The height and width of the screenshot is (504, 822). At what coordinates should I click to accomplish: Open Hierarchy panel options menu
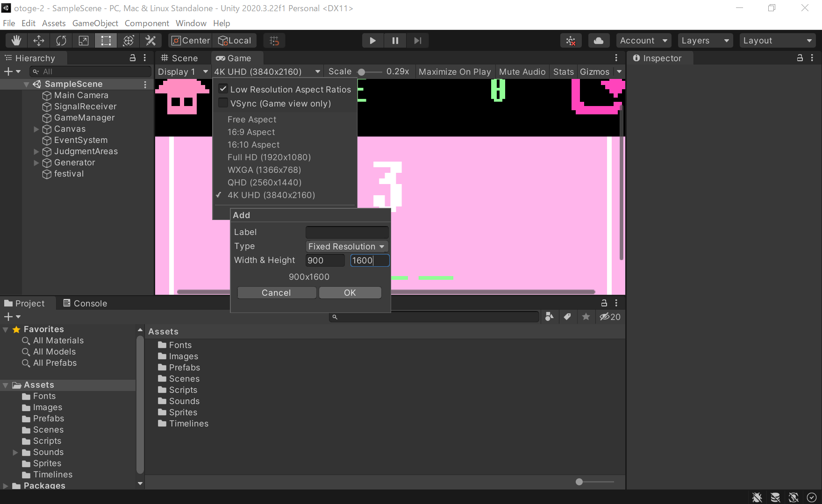(x=145, y=58)
